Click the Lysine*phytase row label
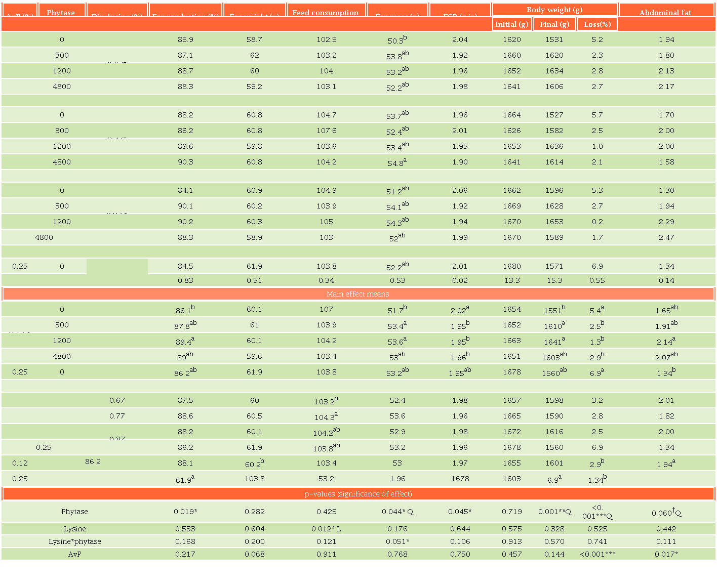717x588 pixels. [75, 541]
